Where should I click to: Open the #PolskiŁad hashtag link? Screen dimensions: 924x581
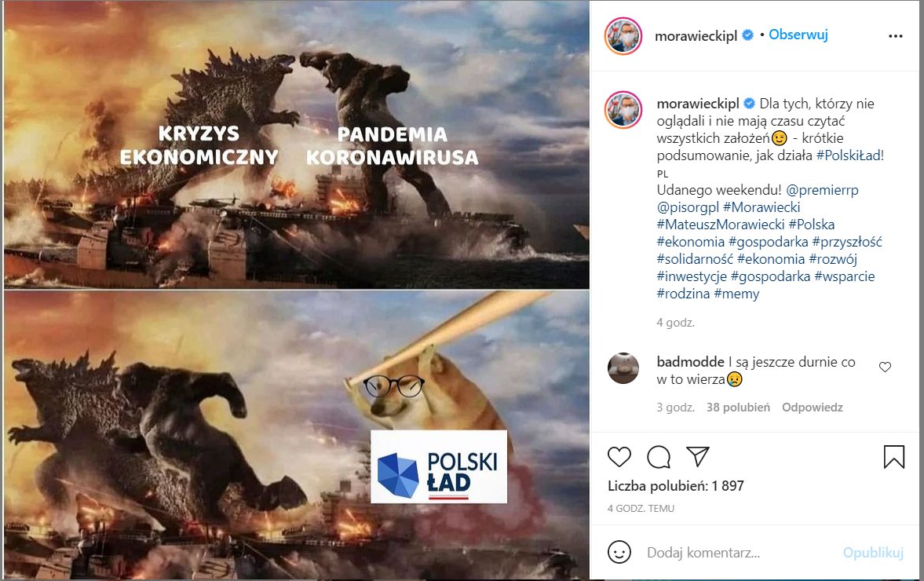[x=849, y=155]
